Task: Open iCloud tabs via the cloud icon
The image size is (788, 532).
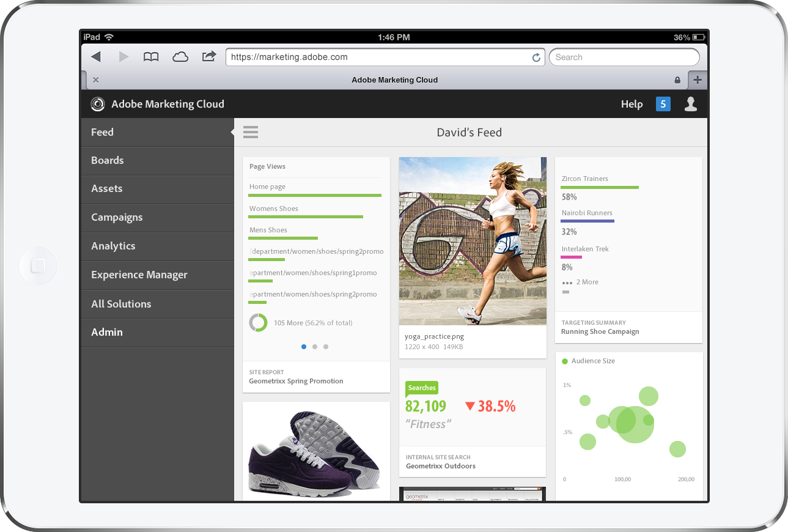Action: point(180,56)
